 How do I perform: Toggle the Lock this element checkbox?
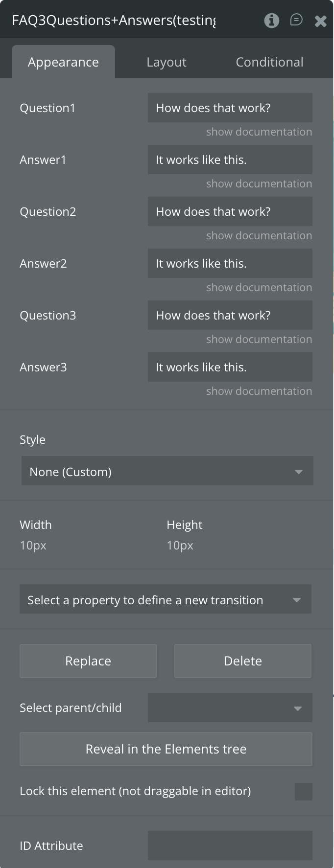(x=303, y=791)
